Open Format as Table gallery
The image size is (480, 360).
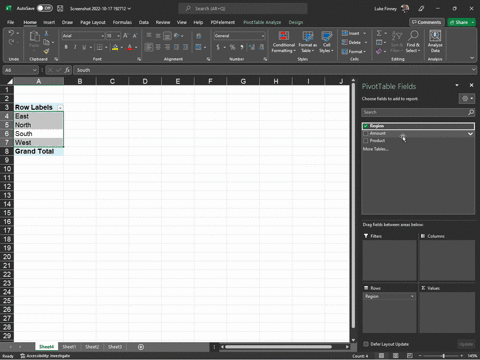click(307, 42)
